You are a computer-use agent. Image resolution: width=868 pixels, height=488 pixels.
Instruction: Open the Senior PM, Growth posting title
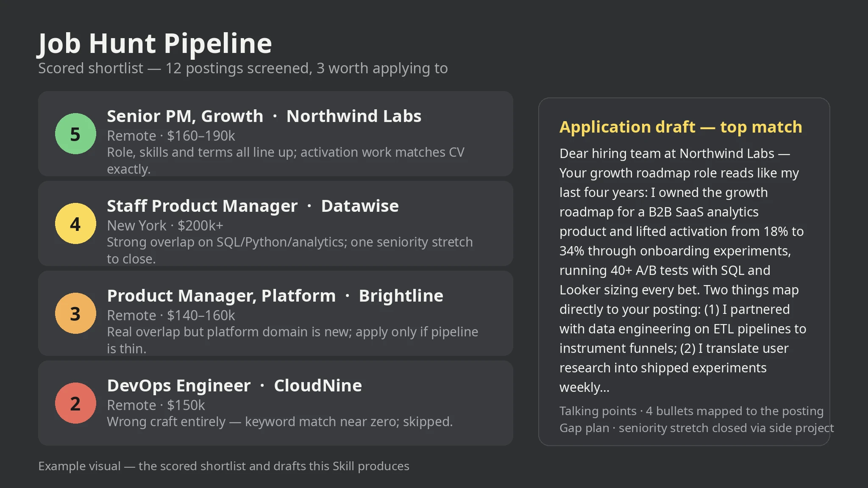[x=185, y=116]
